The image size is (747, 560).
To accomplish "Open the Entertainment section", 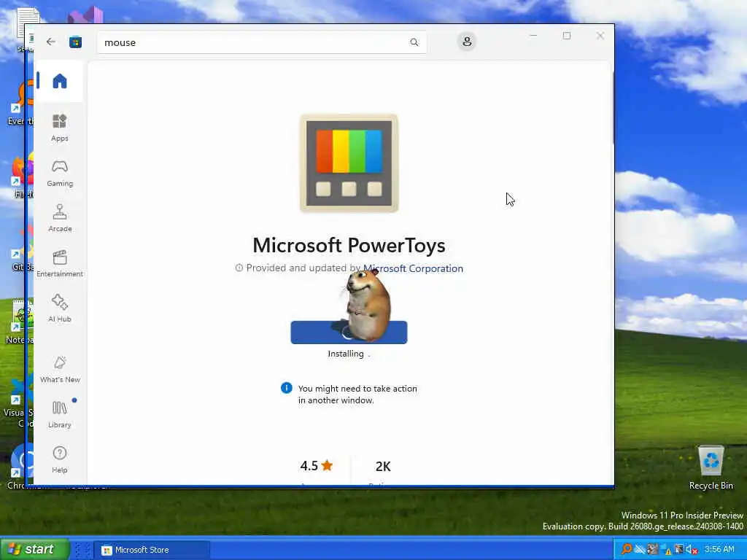I will (60, 263).
